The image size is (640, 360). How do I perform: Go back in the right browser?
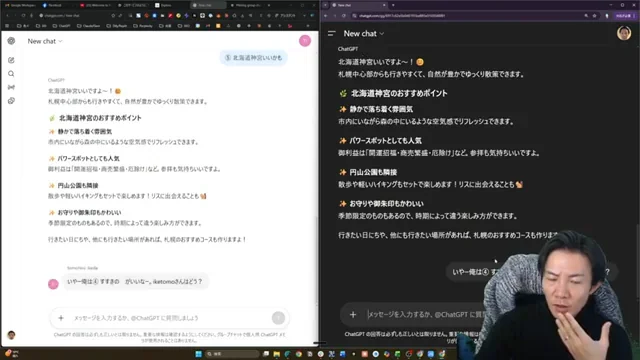coord(326,16)
